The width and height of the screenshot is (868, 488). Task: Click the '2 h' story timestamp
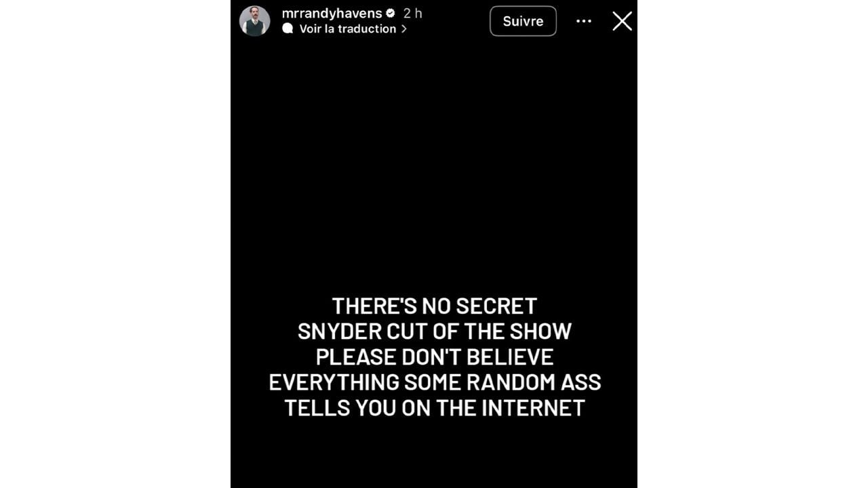(x=413, y=13)
